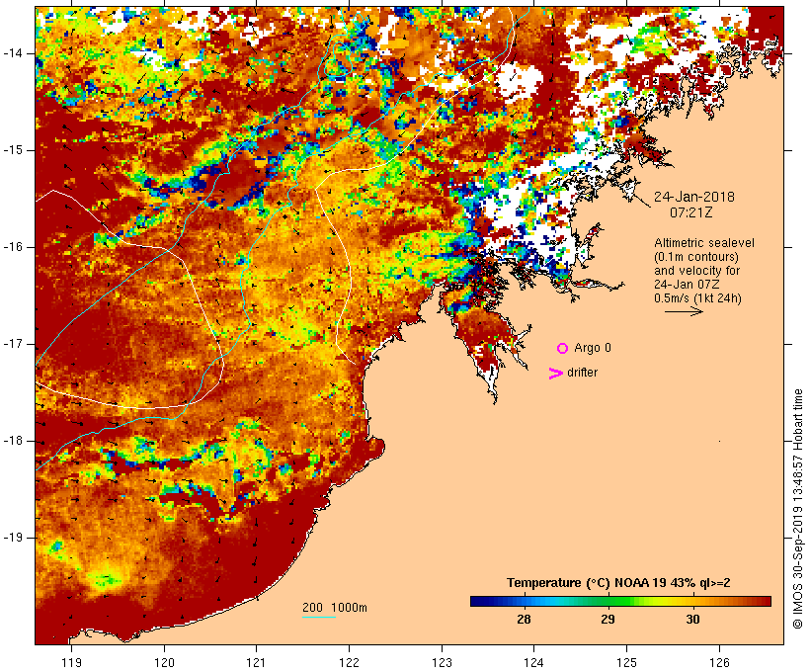Click the '126' longitude axis label
Screen dimensions: 810x672
click(719, 662)
